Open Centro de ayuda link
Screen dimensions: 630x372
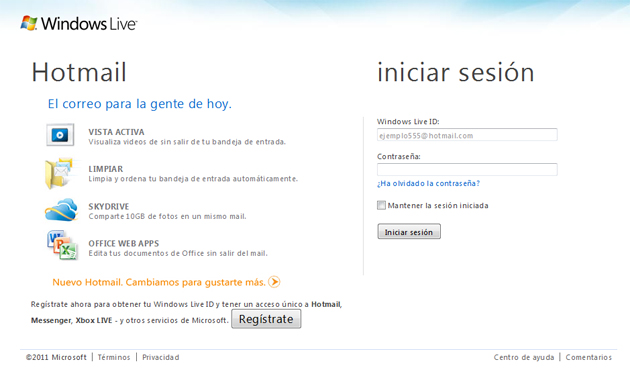coord(524,357)
